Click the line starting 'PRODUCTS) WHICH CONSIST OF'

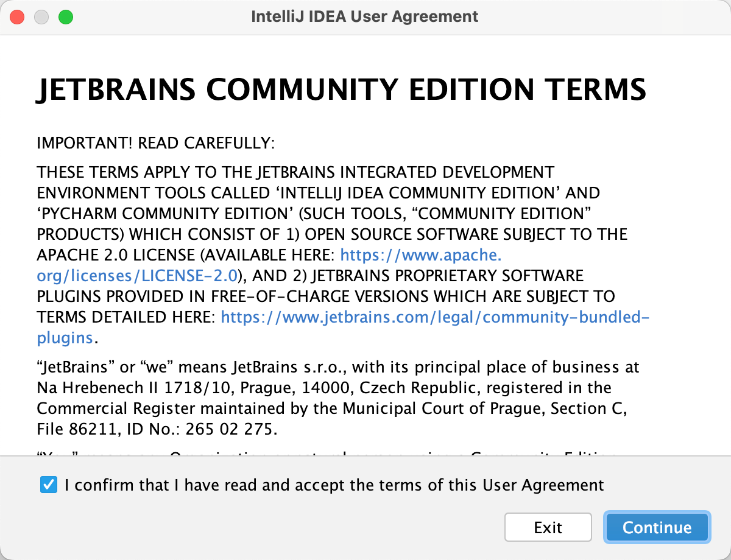click(332, 234)
